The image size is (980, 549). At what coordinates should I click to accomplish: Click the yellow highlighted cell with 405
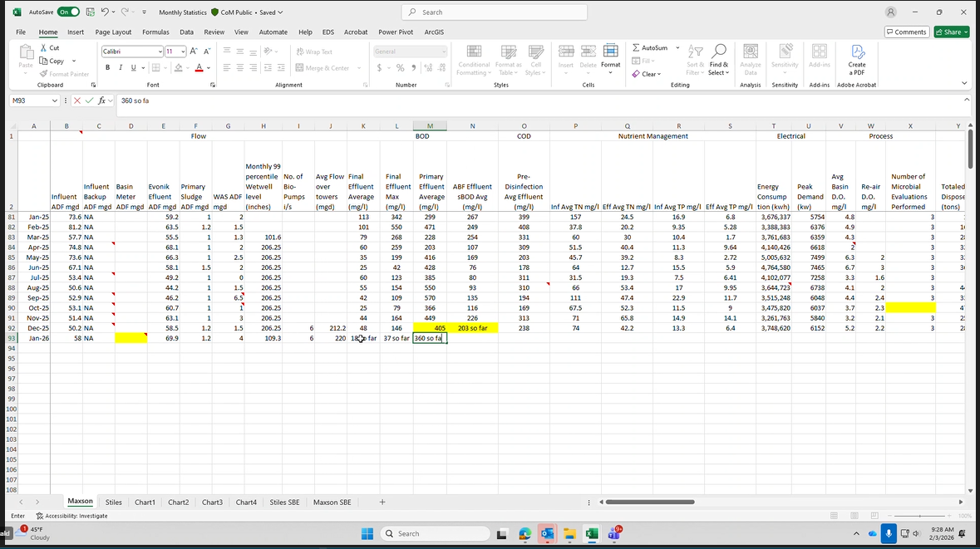[x=430, y=328]
